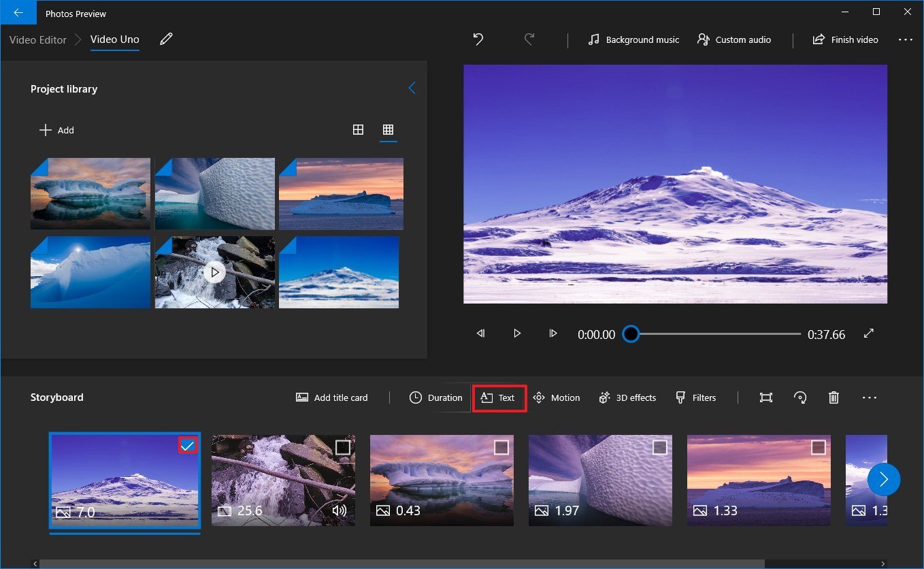Delete the selected clip with trash icon
The width and height of the screenshot is (924, 569).
pos(834,397)
